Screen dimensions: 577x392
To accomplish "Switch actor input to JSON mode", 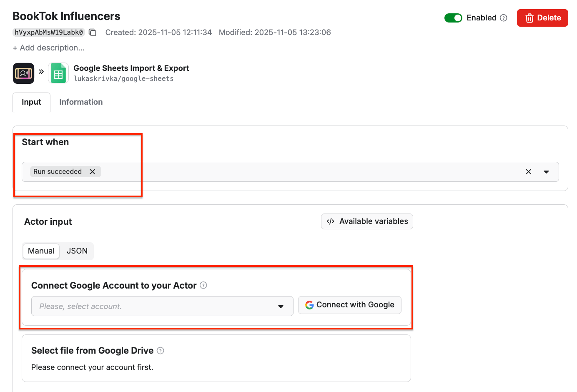I will point(77,251).
